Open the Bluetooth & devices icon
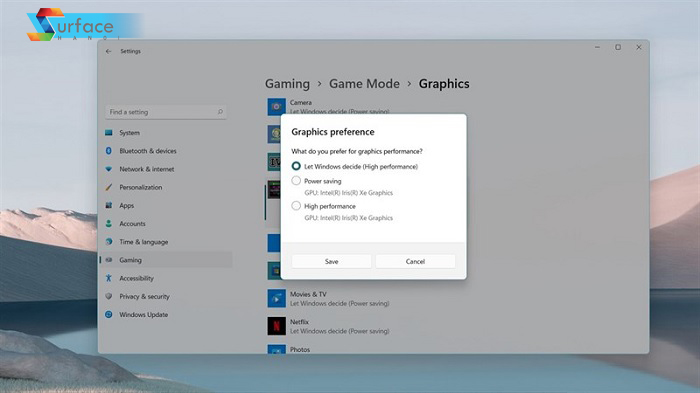The width and height of the screenshot is (700, 393). point(108,151)
